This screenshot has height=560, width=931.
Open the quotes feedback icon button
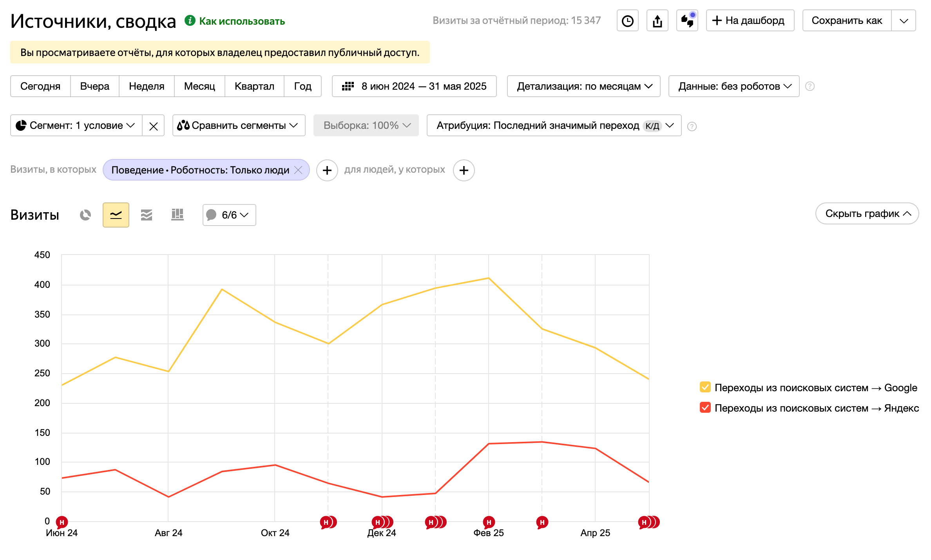(x=687, y=21)
